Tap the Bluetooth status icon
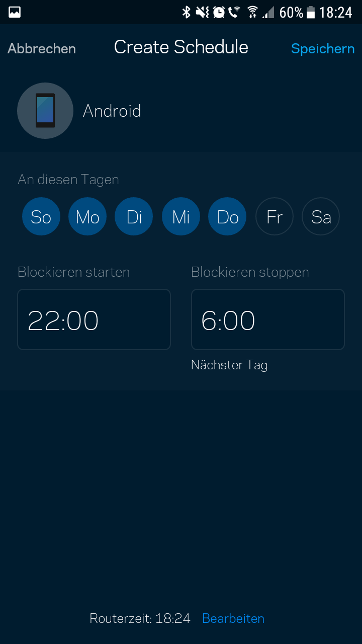362x644 pixels. 187,12
